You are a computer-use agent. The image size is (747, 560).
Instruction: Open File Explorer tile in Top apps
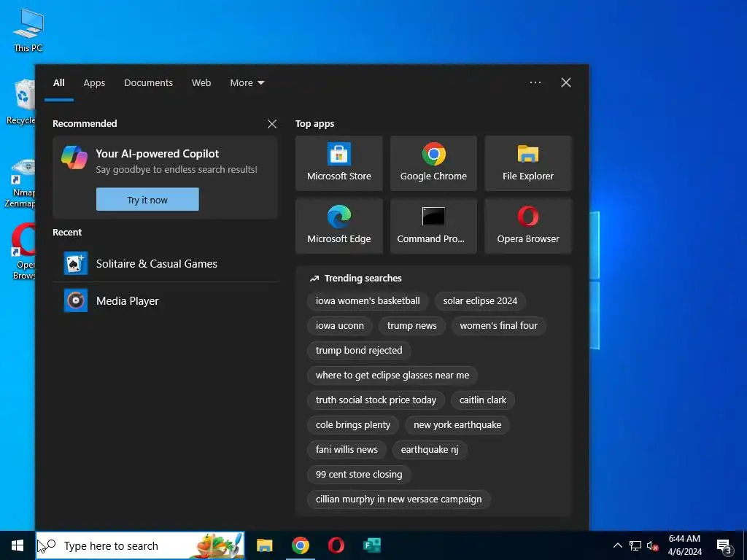click(x=528, y=163)
